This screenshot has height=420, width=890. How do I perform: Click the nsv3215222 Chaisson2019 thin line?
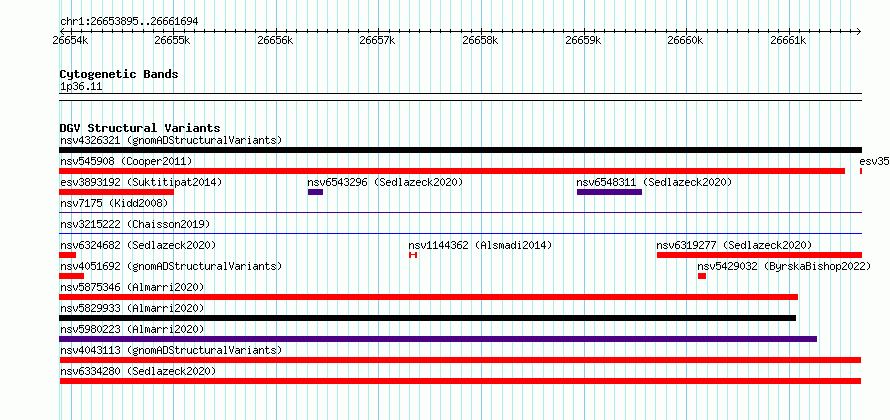click(460, 233)
